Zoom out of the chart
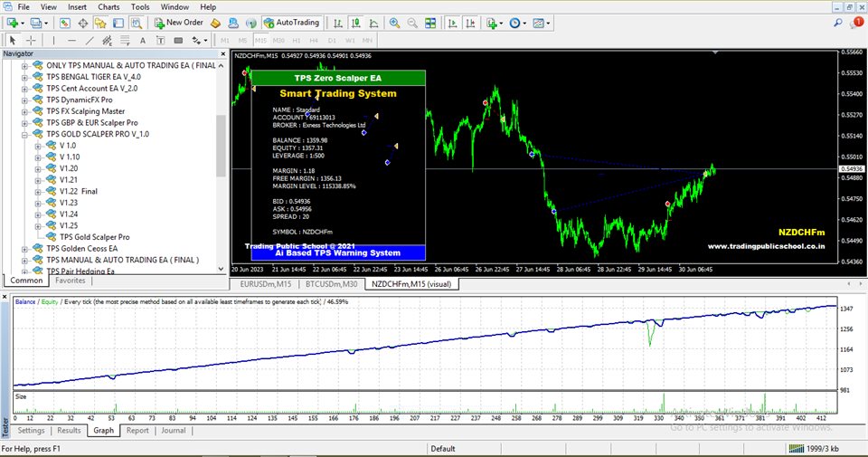 [412, 23]
